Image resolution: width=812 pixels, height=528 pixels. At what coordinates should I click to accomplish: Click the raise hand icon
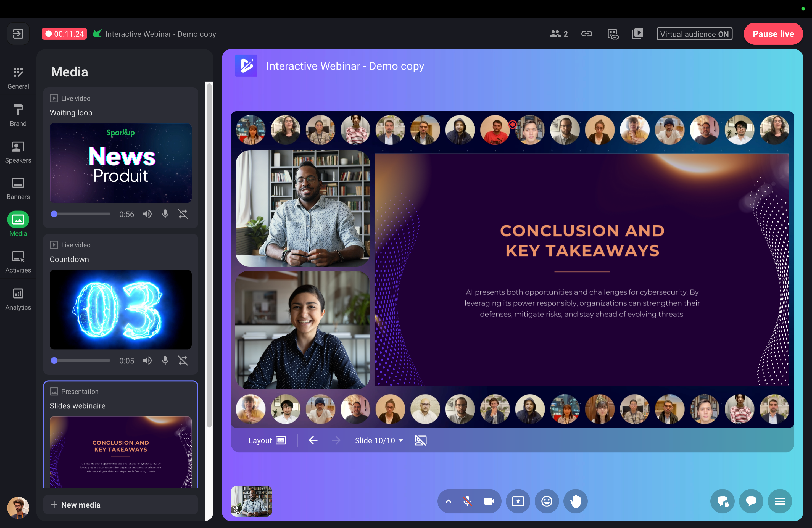click(575, 501)
